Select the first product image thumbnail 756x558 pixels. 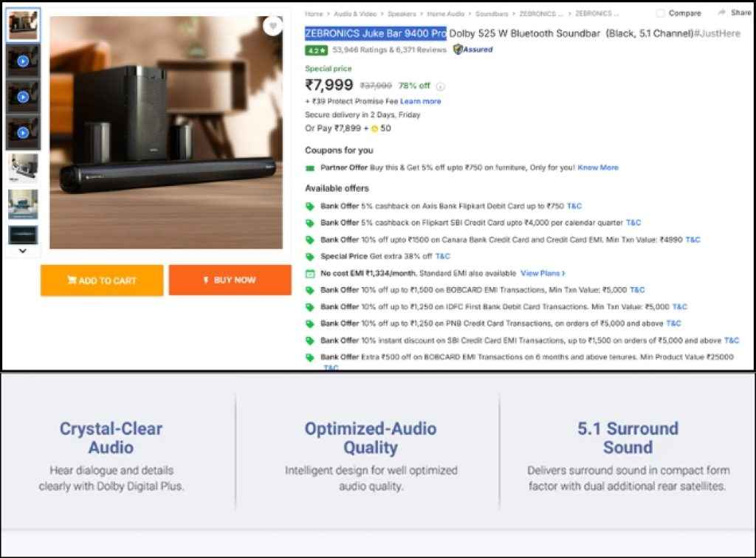click(23, 26)
